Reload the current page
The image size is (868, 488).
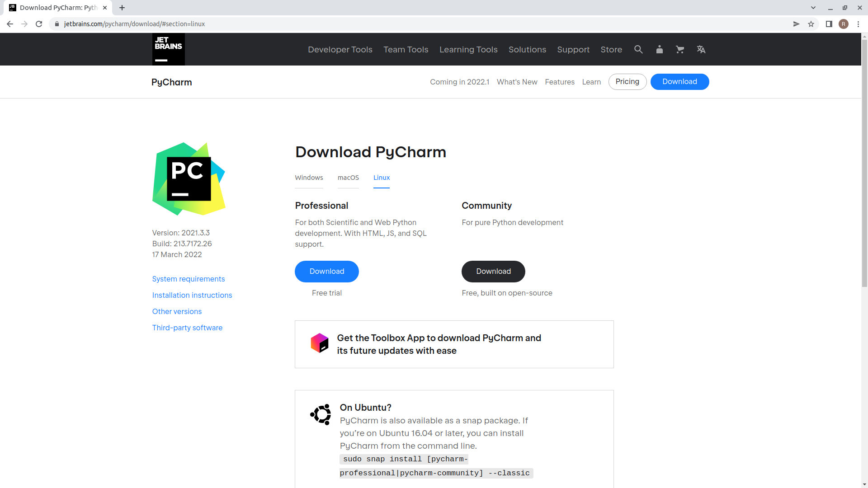(39, 24)
